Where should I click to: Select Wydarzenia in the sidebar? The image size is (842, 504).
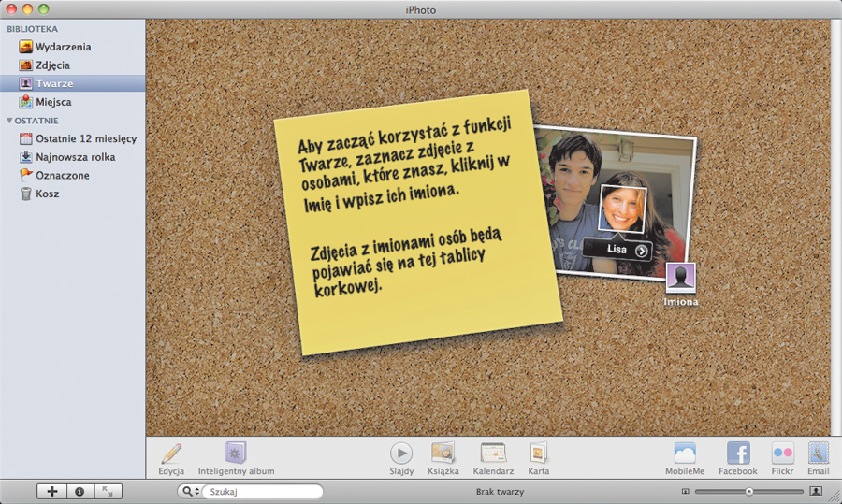click(63, 47)
